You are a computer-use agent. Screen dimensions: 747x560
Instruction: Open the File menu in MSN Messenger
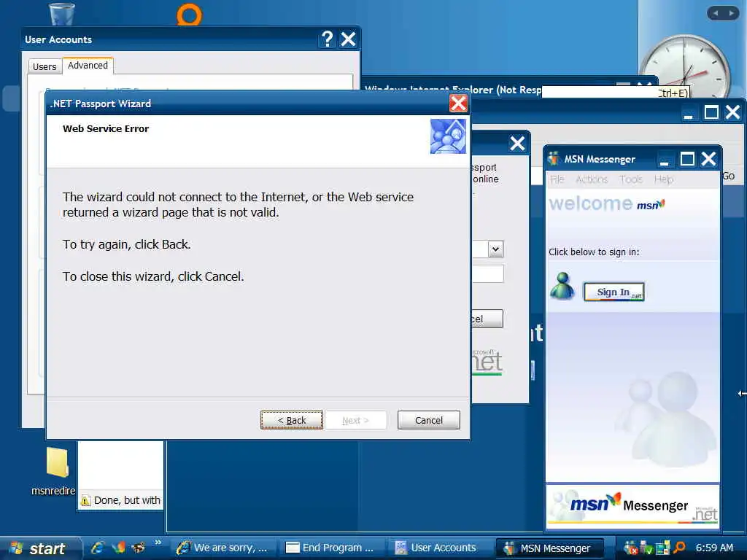557,179
